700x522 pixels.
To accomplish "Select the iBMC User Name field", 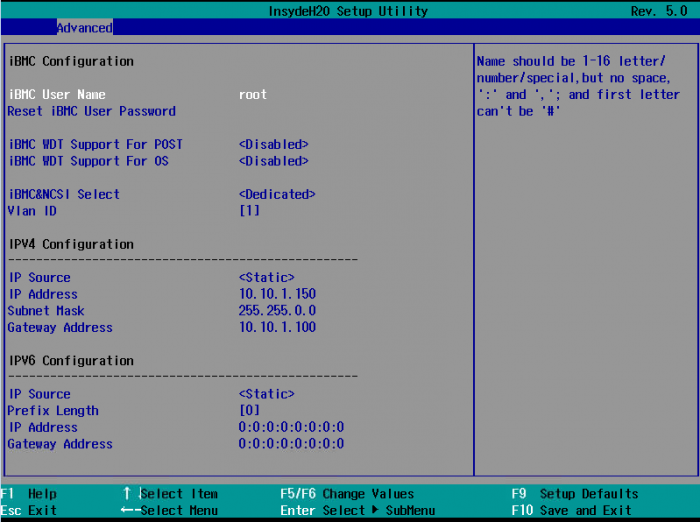I will [253, 95].
